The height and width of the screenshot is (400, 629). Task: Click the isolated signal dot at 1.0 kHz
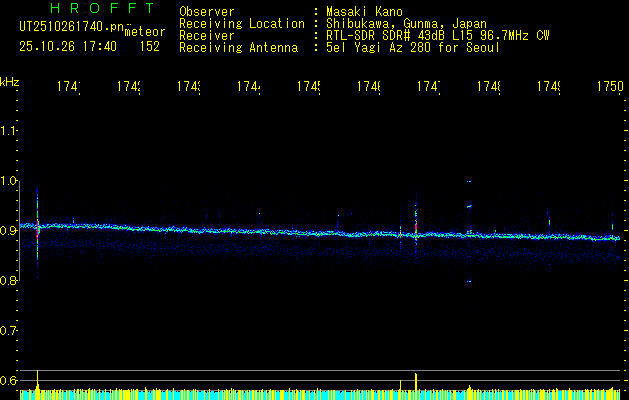point(469,181)
